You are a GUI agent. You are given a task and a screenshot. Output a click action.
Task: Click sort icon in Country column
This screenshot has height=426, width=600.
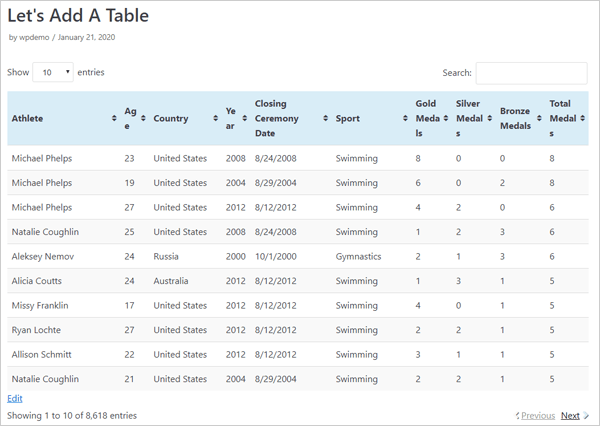(x=216, y=119)
